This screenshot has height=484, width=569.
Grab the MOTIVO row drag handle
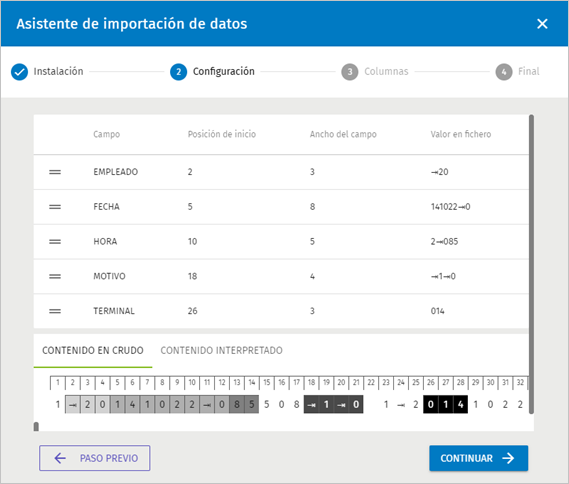pyautogui.click(x=55, y=276)
